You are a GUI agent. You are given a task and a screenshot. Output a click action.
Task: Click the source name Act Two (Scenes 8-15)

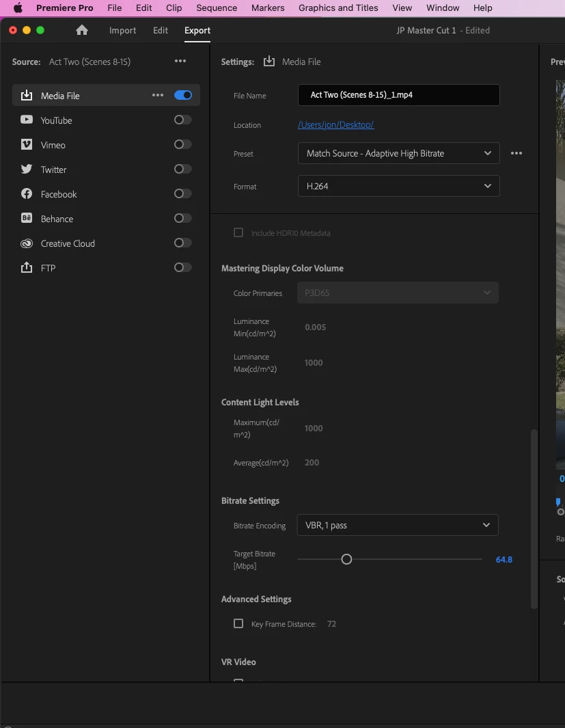[89, 62]
